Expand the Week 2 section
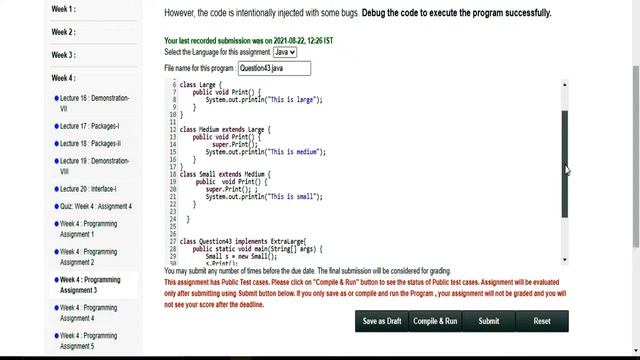Viewport: 640px width, 360px height. pos(63,32)
